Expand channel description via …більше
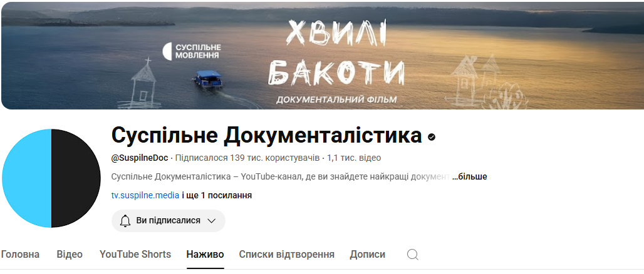 click(469, 177)
